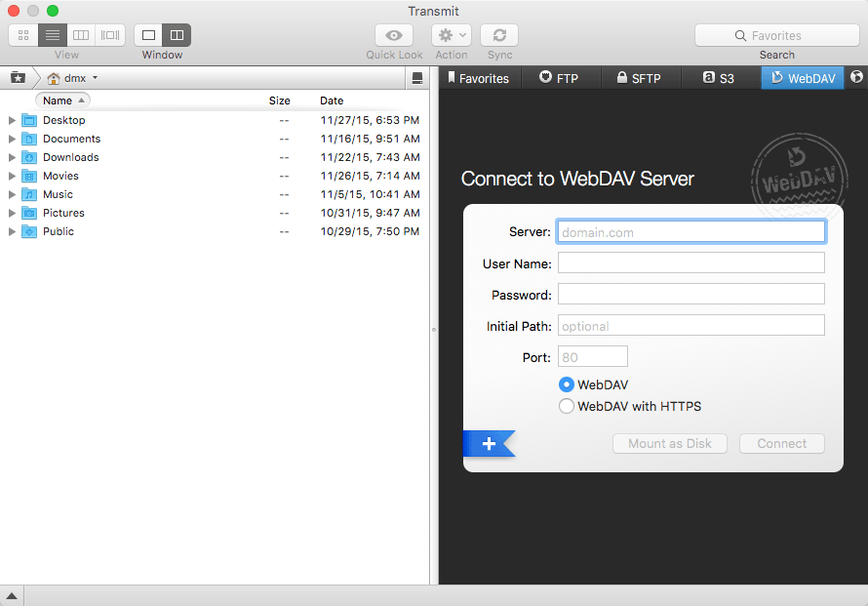
Task: Select WebDAV with HTTPS radio button
Action: pos(567,406)
